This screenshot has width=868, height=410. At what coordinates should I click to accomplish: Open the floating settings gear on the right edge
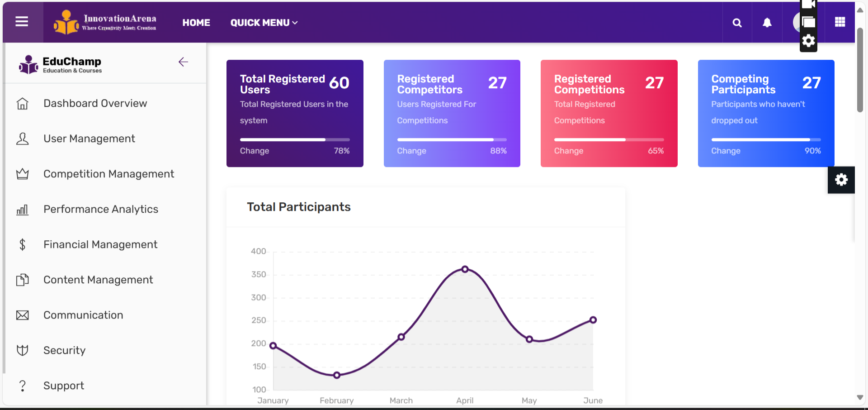pos(841,180)
